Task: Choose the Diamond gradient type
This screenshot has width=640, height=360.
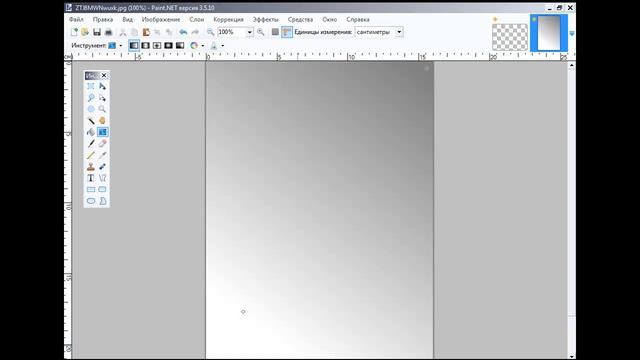Action: [x=157, y=45]
